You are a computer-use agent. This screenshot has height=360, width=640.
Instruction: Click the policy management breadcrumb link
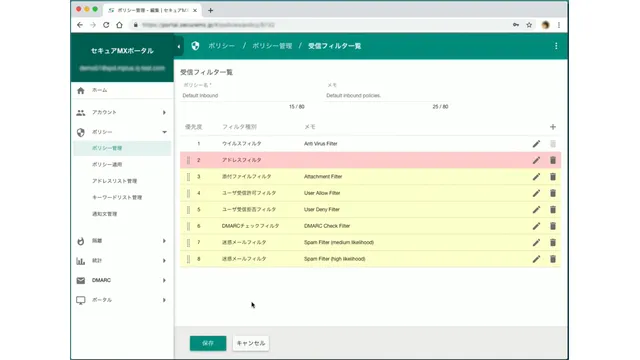click(272, 46)
